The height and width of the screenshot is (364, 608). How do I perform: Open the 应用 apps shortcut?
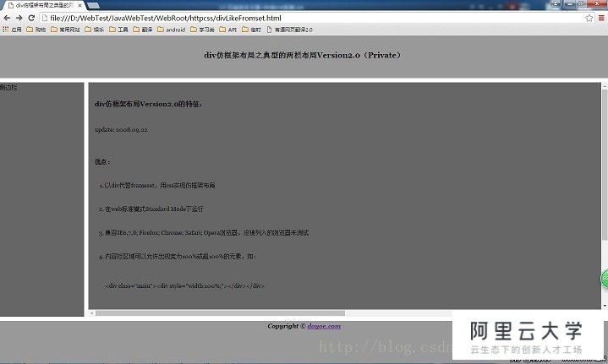12,30
